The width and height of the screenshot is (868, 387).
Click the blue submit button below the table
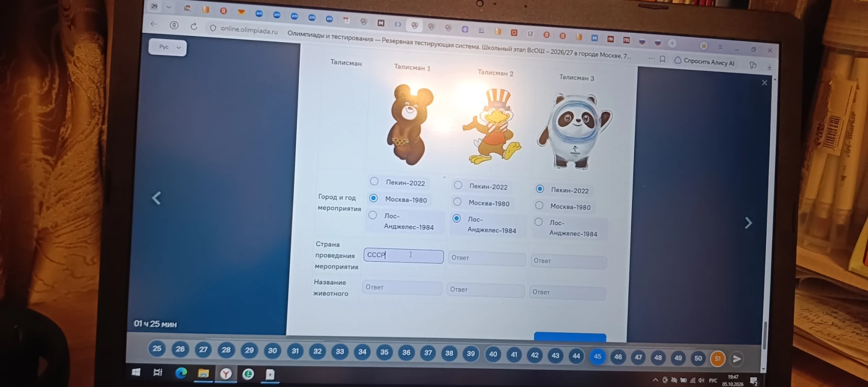[570, 337]
